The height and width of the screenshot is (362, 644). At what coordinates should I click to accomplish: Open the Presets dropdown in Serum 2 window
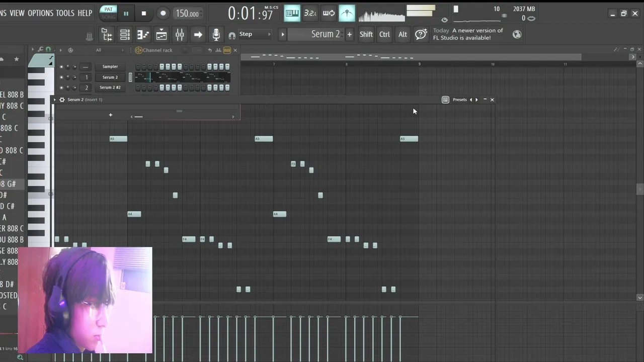[x=459, y=100]
